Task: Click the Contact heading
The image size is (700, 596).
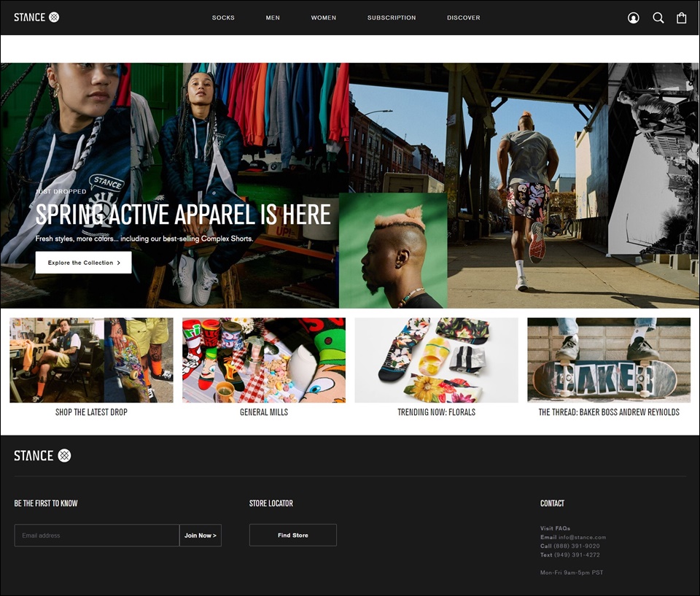Action: 552,503
